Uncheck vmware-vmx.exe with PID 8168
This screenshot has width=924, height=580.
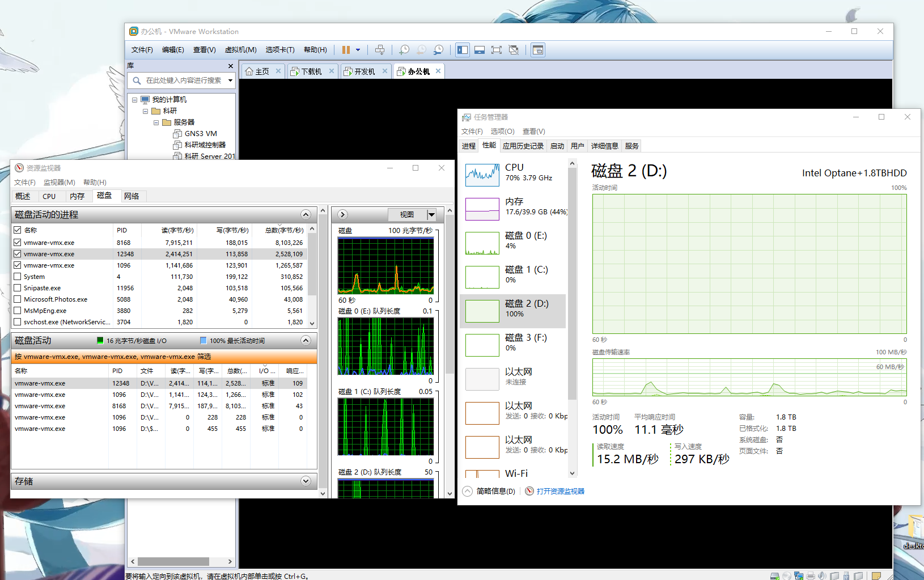(x=17, y=242)
